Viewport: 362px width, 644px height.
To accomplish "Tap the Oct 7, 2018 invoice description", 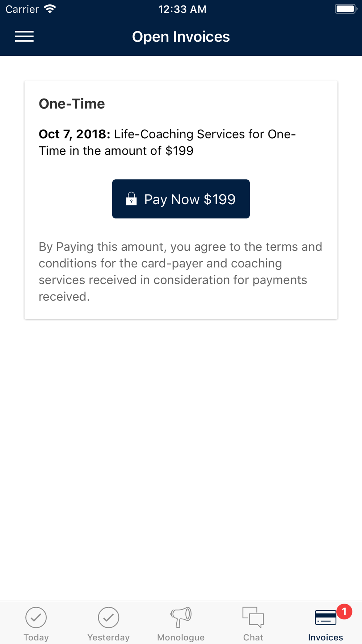I will pyautogui.click(x=167, y=142).
